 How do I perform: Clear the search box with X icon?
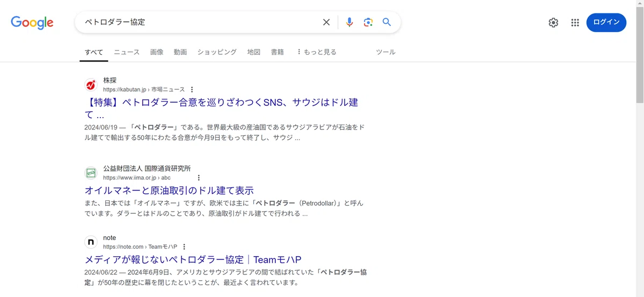click(326, 22)
